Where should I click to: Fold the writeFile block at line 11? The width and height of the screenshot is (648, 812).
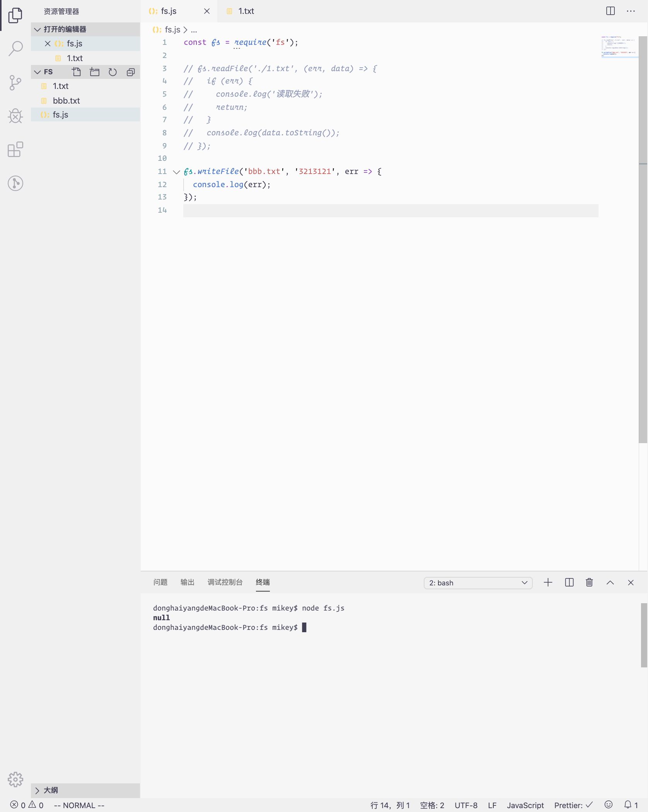pyautogui.click(x=176, y=172)
